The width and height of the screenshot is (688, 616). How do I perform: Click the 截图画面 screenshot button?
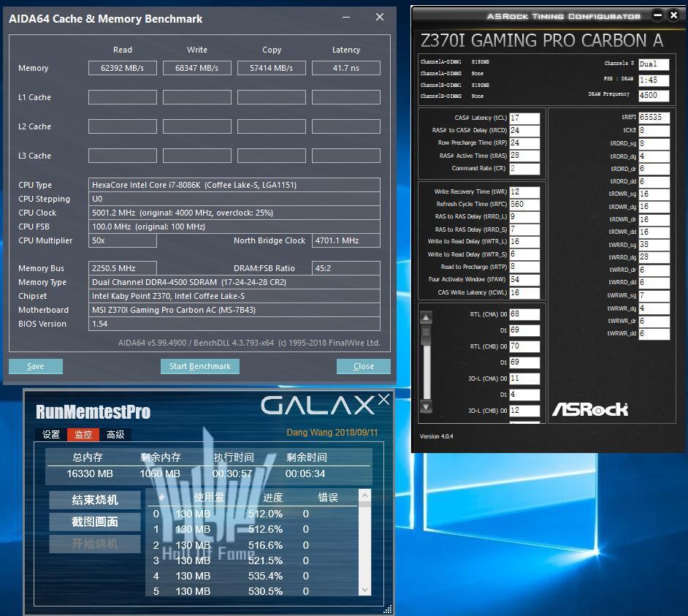(95, 522)
